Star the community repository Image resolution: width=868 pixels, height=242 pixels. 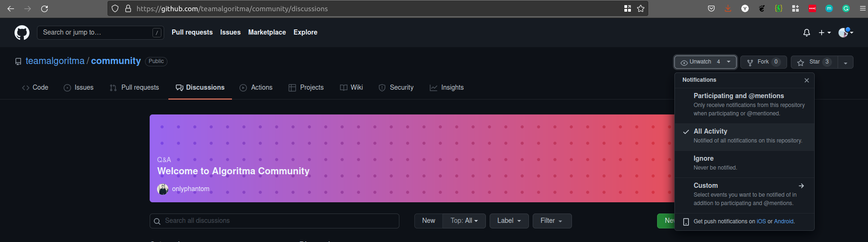coord(811,62)
